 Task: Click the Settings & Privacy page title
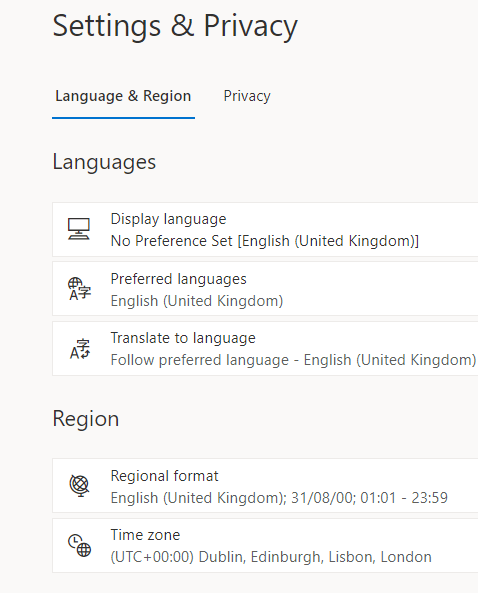(175, 26)
